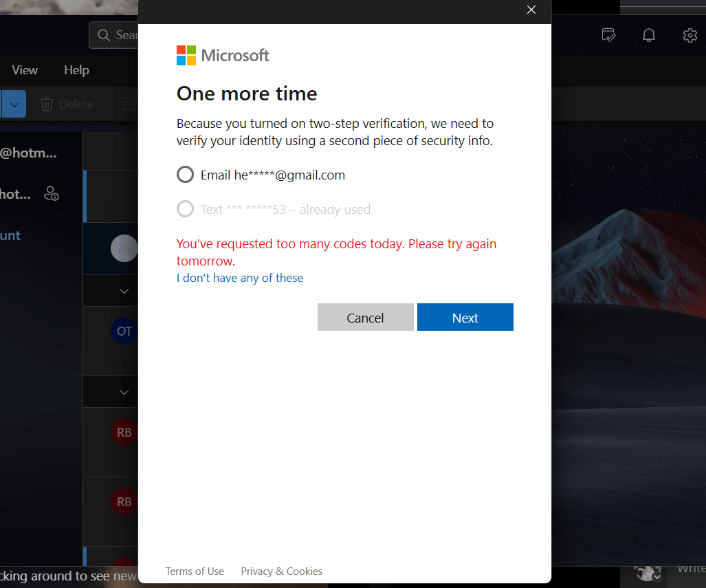Open My Day using the checkmark calendar icon
This screenshot has width=706, height=588.
(608, 35)
